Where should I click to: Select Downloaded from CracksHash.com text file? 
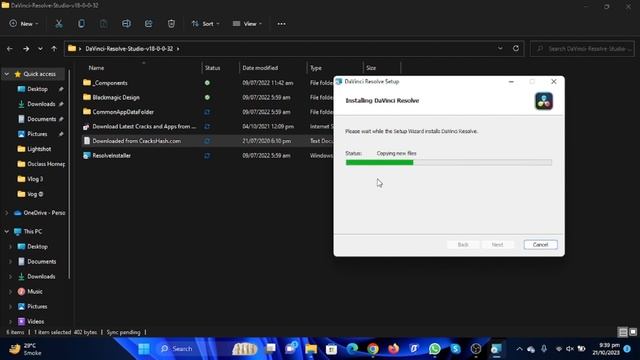pos(136,141)
